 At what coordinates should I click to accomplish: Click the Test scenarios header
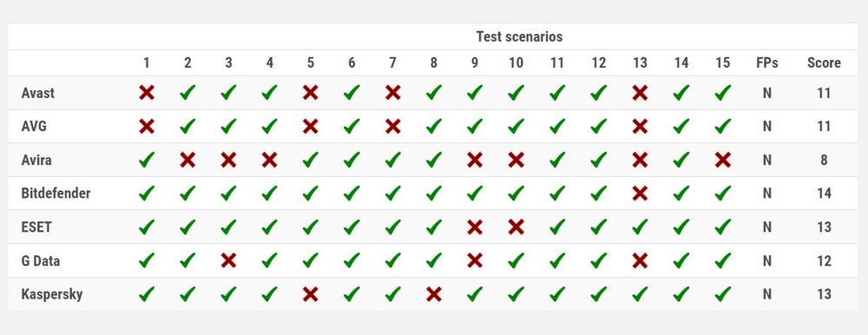pos(519,36)
